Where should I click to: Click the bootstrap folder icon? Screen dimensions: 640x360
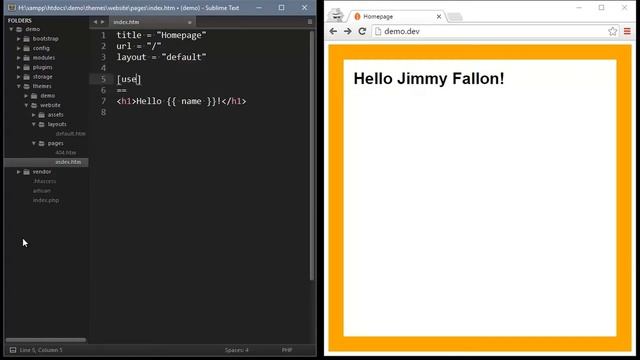pos(27,39)
